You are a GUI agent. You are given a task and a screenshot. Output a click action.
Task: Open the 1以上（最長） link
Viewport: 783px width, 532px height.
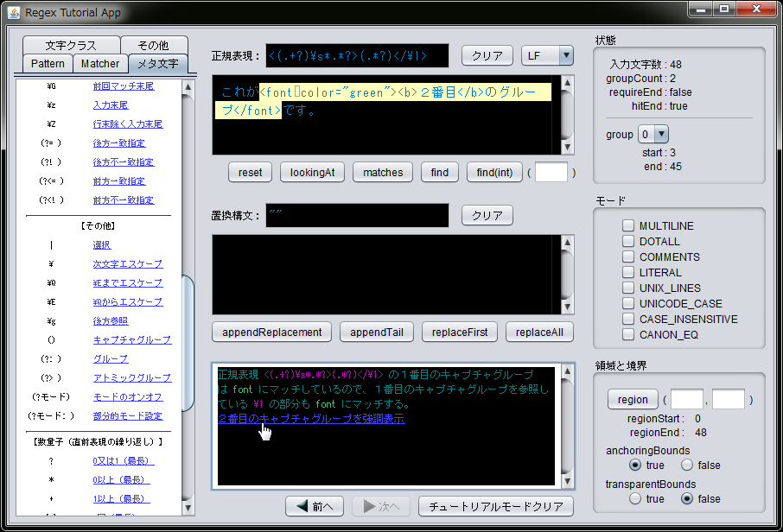click(121, 498)
